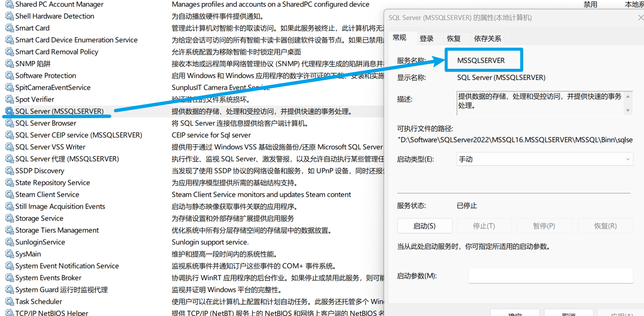This screenshot has width=644, height=316.
Task: Select Smart Card Device Enumeration Service
Action: [x=76, y=40]
